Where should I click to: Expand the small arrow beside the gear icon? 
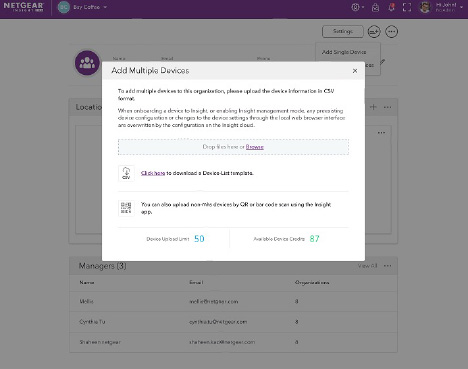[363, 7]
